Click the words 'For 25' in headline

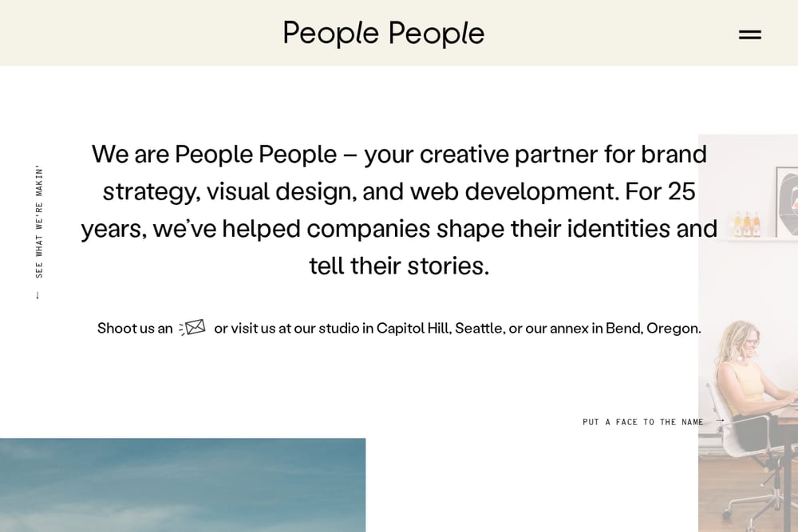pos(660,191)
